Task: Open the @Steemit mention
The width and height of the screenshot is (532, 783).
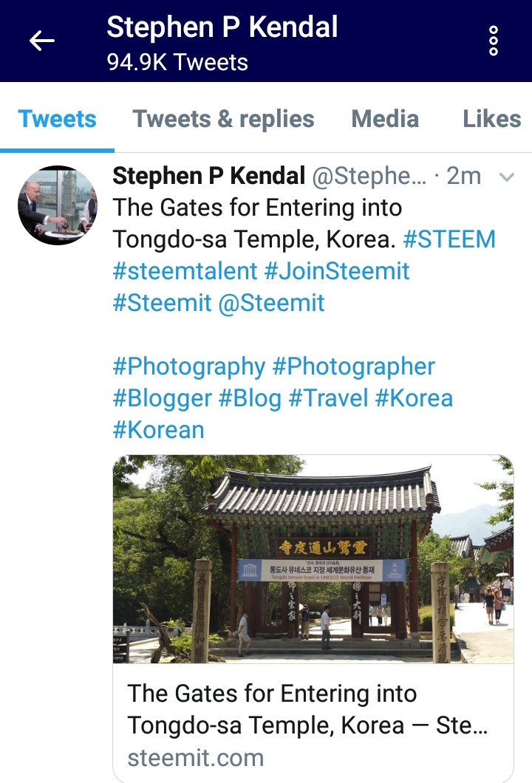Action: 272,303
